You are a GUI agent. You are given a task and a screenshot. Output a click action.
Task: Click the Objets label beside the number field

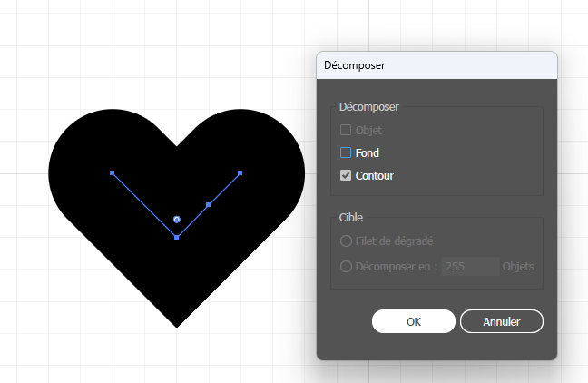coord(519,267)
